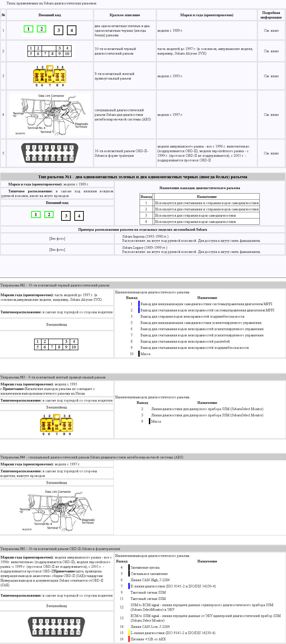Click the 'Марки и года (ориентировочно)' overview column header
Screen dimensions: 286x644
coord(207,15)
